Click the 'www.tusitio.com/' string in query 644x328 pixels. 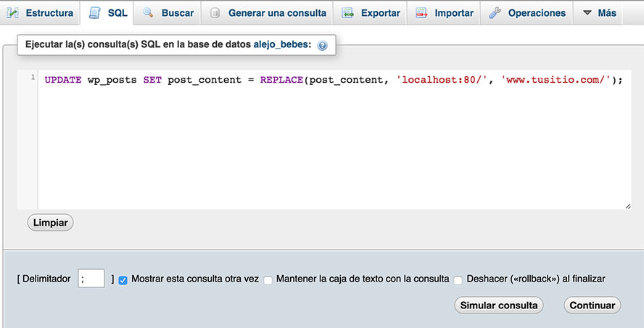(x=556, y=80)
